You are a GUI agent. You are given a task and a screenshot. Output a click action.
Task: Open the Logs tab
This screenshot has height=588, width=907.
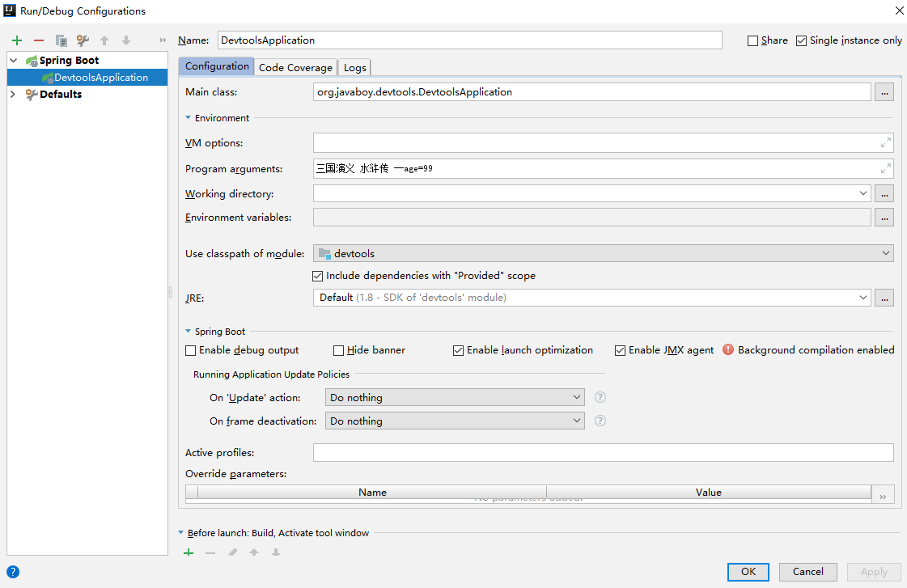[x=354, y=67]
